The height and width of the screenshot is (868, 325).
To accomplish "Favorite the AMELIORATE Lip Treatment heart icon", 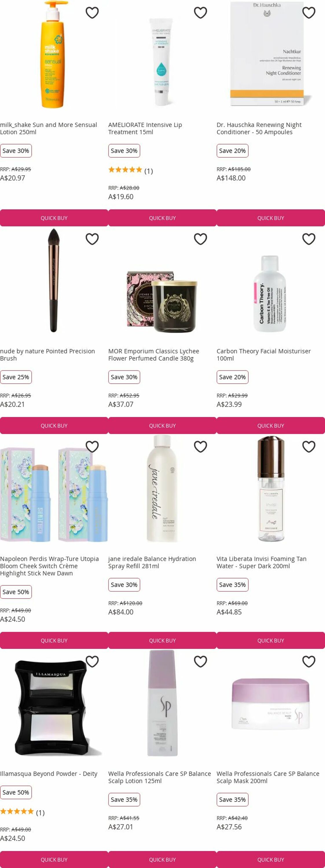I will click(200, 12).
